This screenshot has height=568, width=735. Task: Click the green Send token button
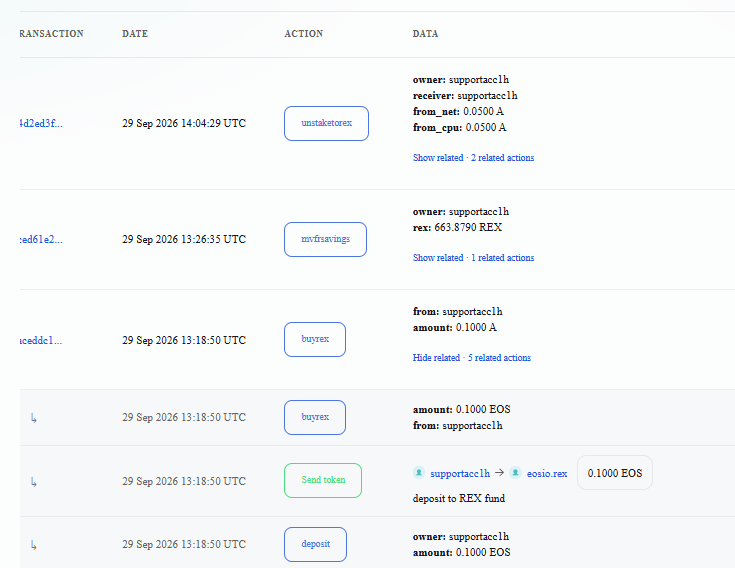(323, 480)
